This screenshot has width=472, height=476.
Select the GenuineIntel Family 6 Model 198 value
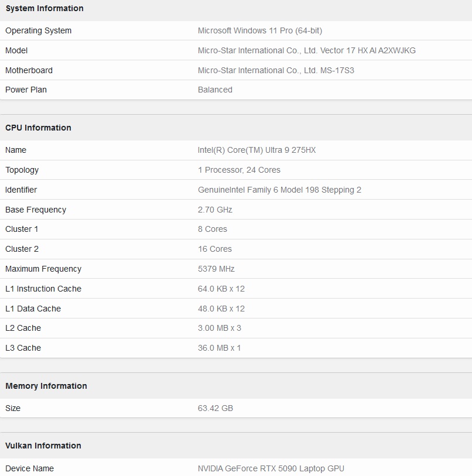(279, 190)
